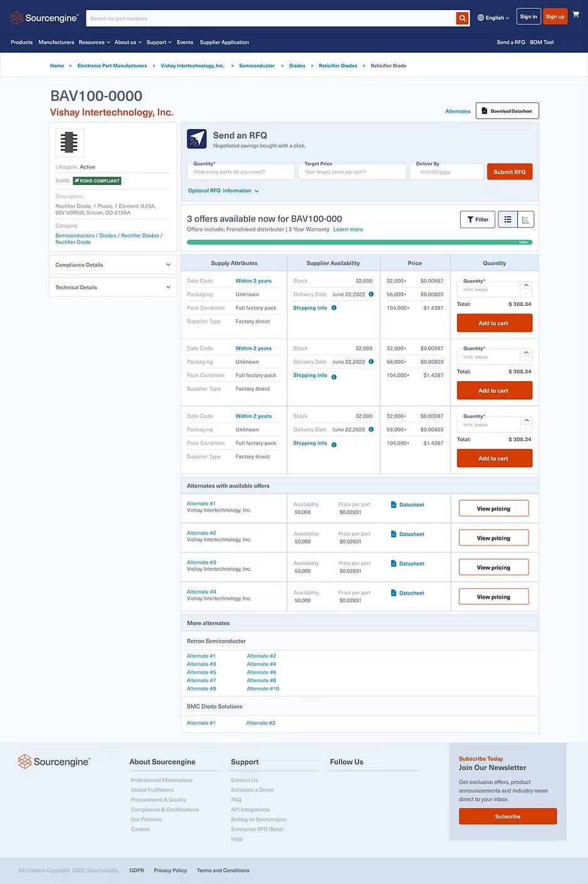Open the Products menu
Screen dimensions: 588x884
tap(21, 43)
